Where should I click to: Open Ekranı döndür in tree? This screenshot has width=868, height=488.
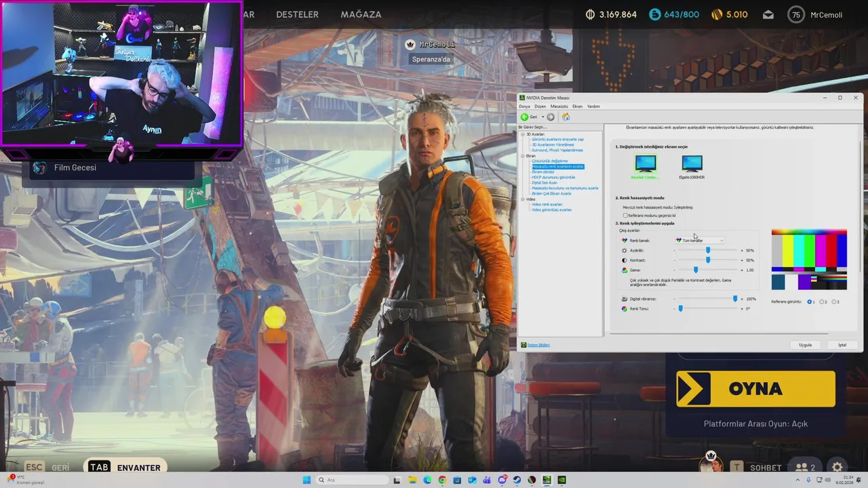[543, 172]
